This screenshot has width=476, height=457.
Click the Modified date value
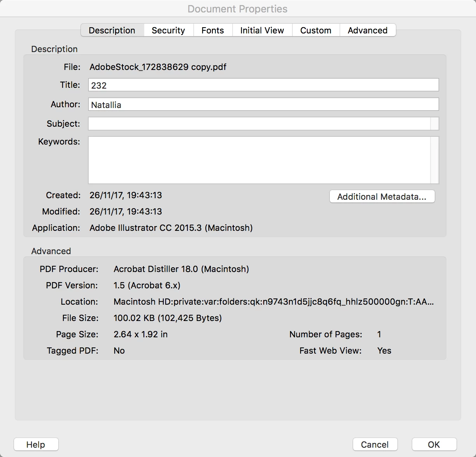126,211
